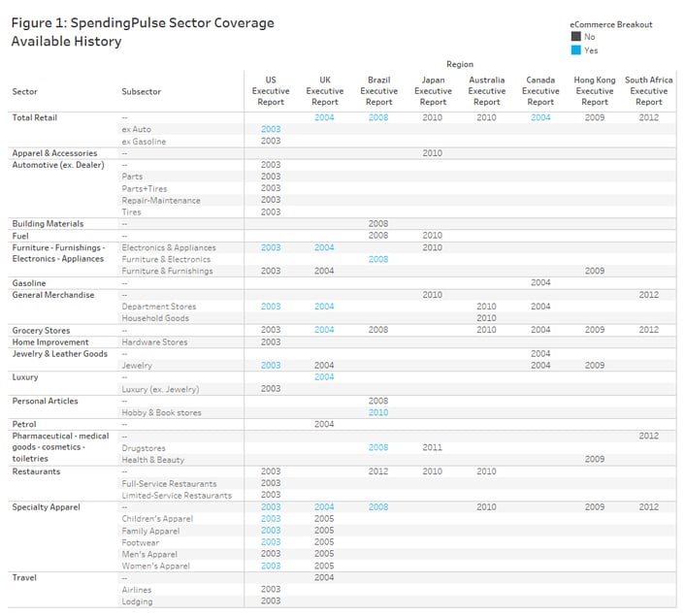Screen dimensions: 685x616
Task: Click the 'Total Retail' sector row
Action: (x=35, y=117)
